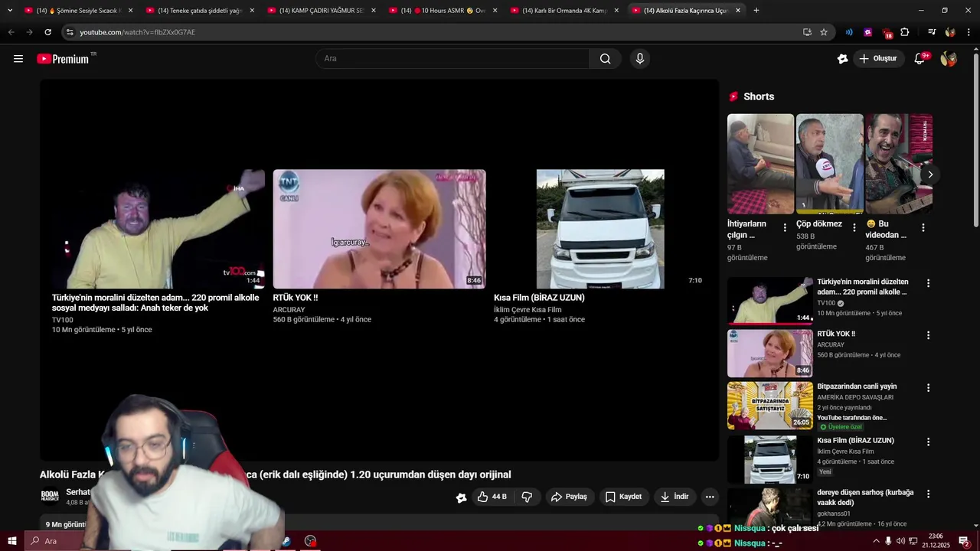Open options for 'İhtiyarların çılgın' short
The width and height of the screenshot is (980, 551).
coord(785,227)
